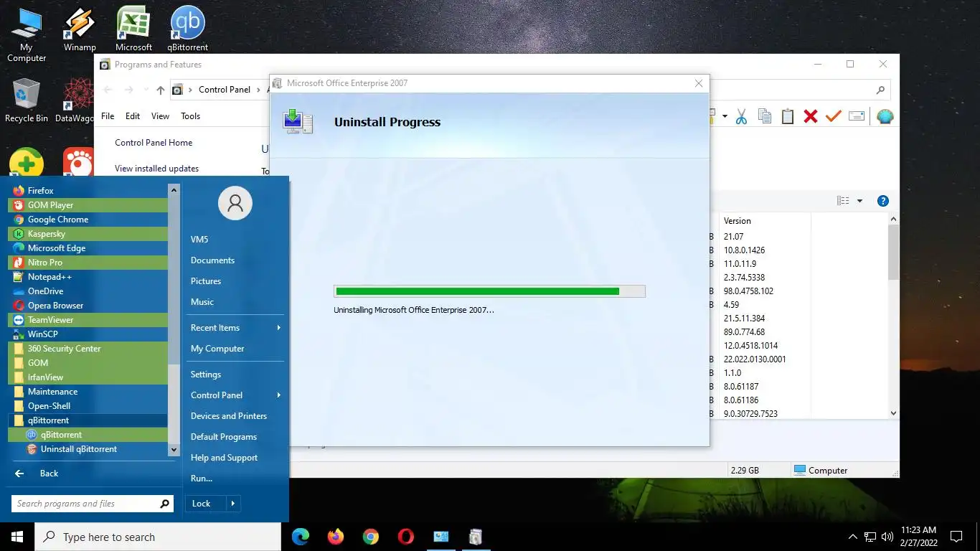Open the Edit menu

(133, 116)
